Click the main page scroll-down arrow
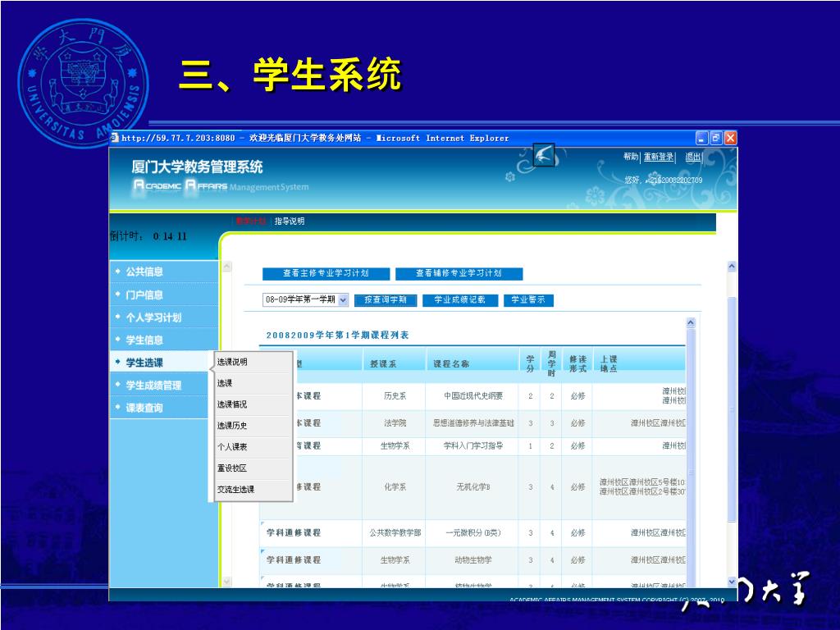This screenshot has width=840, height=630. click(732, 582)
